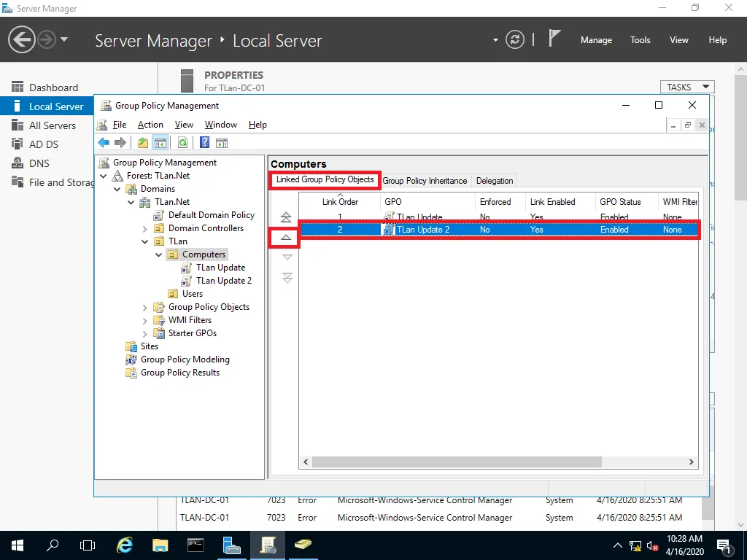
Task: Click the muted volume icon in system tray
Action: pyautogui.click(x=652, y=546)
